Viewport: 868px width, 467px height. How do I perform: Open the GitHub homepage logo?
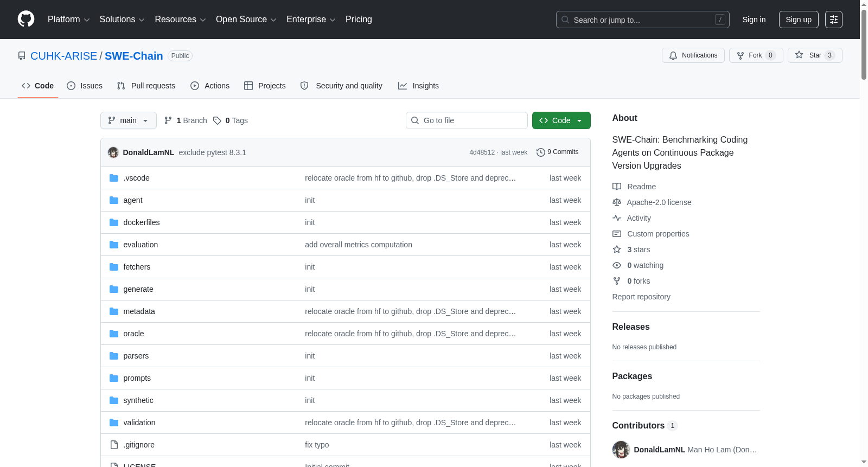[26, 20]
